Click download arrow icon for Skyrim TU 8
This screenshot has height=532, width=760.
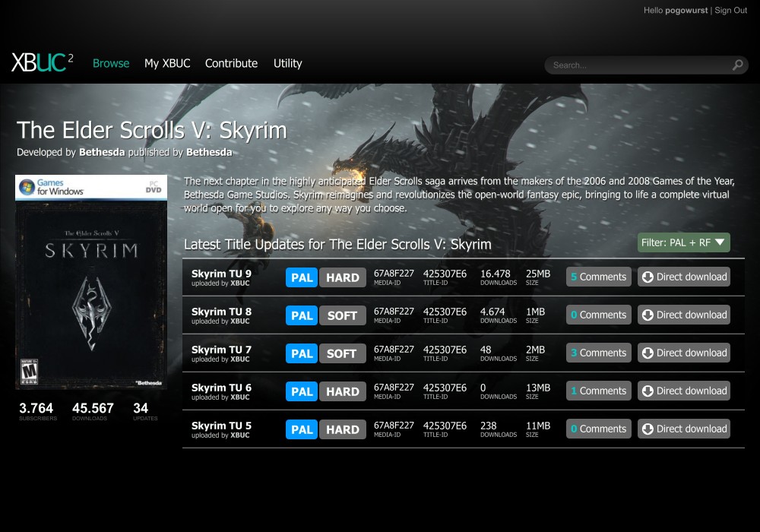pos(648,315)
